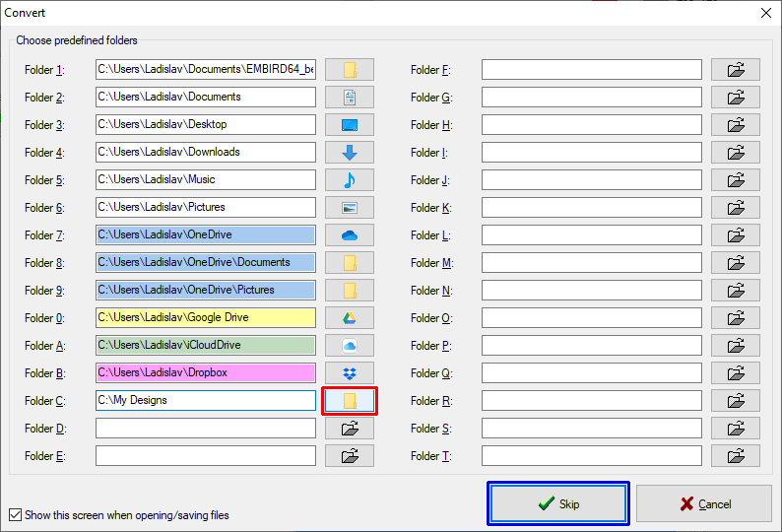The width and height of the screenshot is (782, 532).
Task: Click the empty Folder T input field
Action: [x=592, y=456]
